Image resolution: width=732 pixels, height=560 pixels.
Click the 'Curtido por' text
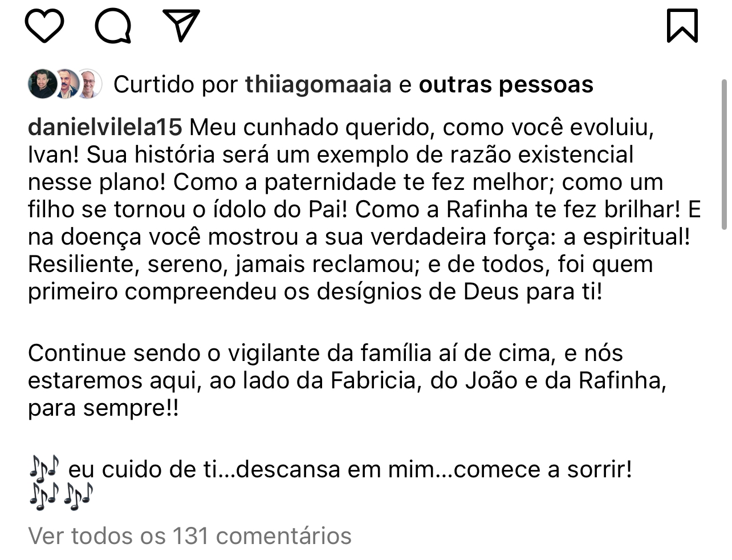[x=176, y=84]
